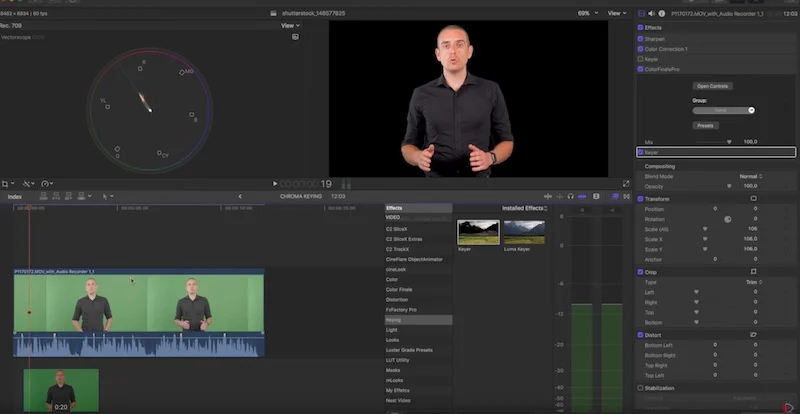
Task: Open the crop tool menu below the scopes
Action: tap(7, 183)
